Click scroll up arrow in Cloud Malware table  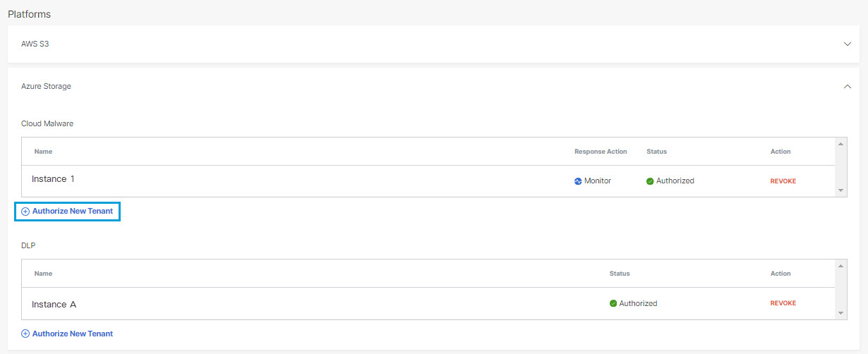coord(840,144)
